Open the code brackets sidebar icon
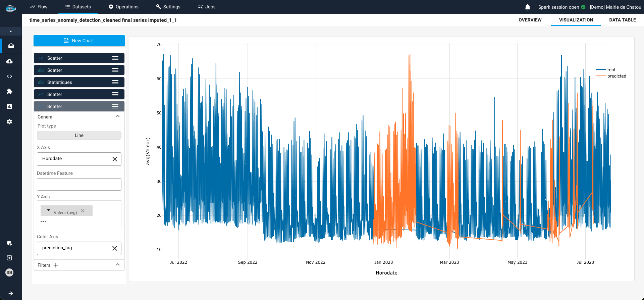Image resolution: width=644 pixels, height=300 pixels. point(9,77)
